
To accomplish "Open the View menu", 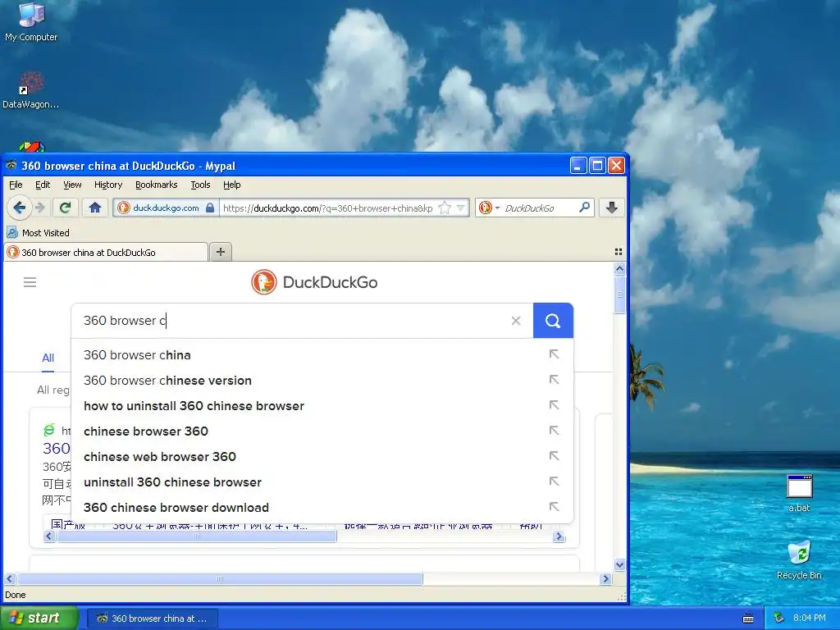I will pyautogui.click(x=72, y=185).
